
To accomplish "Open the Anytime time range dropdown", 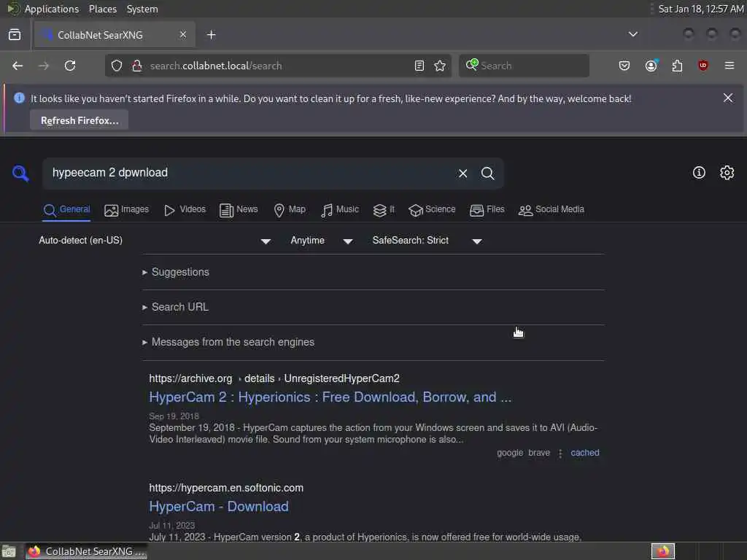I will pyautogui.click(x=322, y=241).
